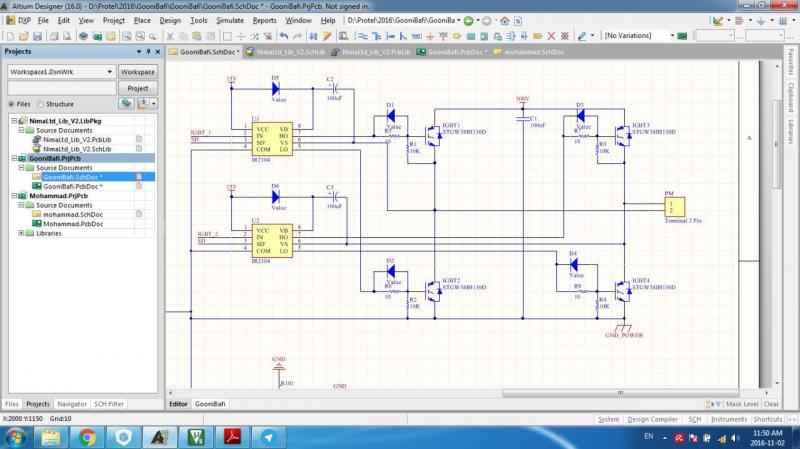Collapse the GooniBafi.PrjPcb project node
This screenshot has width=800, height=449.
coord(14,158)
